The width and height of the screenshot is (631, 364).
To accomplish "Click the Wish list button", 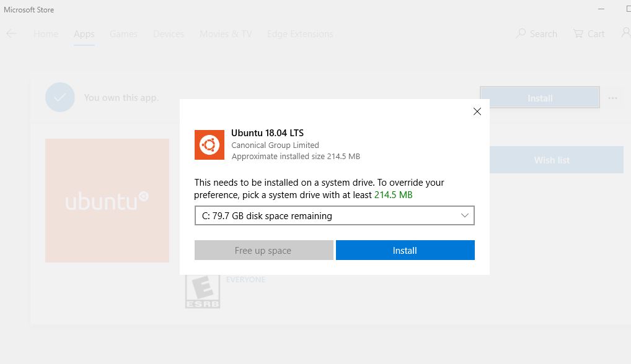I will 557,160.
